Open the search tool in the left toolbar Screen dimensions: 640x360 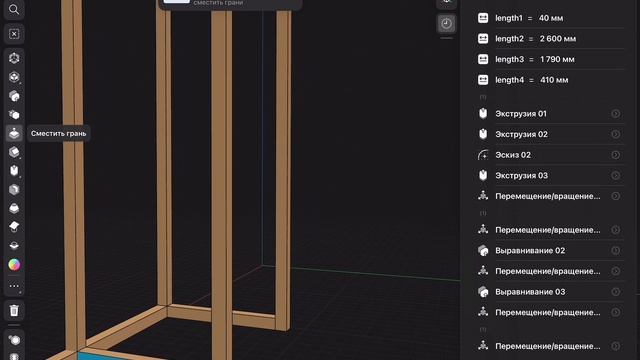[14, 9]
